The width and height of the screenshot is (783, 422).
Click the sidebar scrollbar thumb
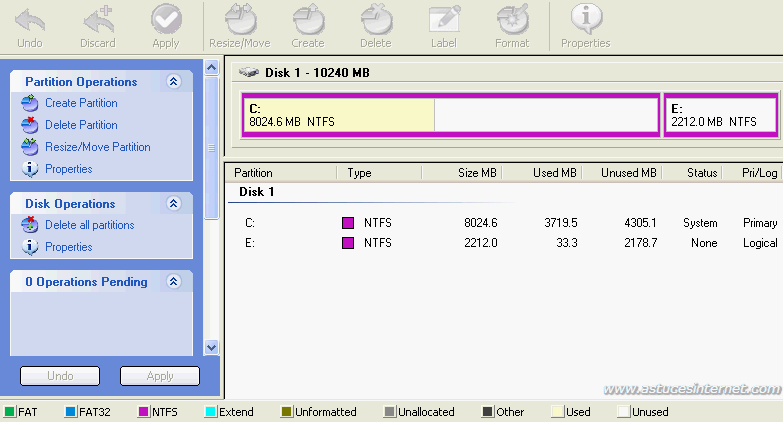(x=211, y=148)
